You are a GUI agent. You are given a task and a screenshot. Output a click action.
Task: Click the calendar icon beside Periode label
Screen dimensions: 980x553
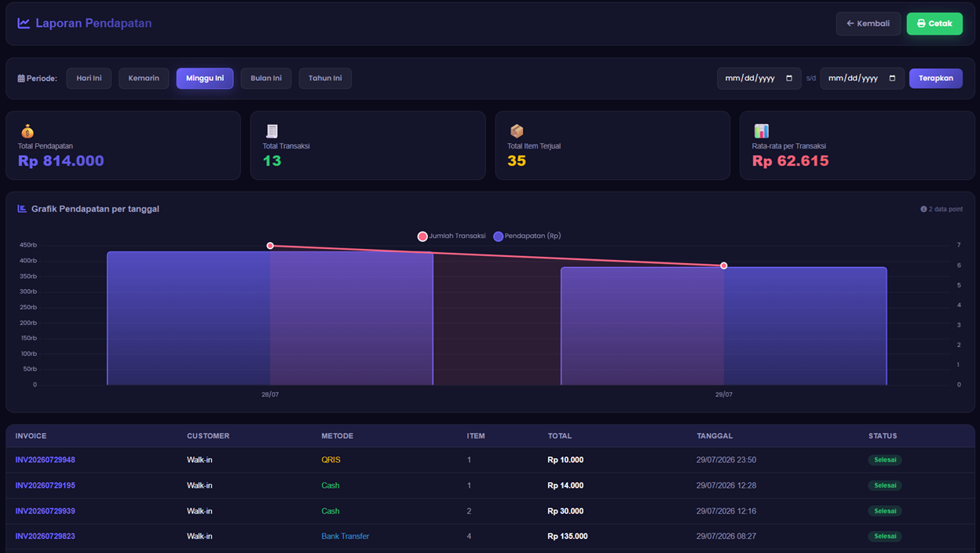pyautogui.click(x=21, y=79)
